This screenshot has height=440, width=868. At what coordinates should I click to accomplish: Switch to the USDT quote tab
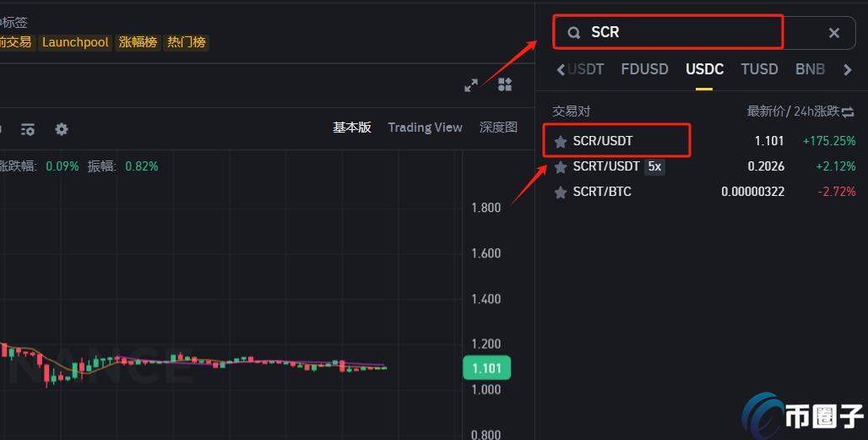[x=586, y=69]
